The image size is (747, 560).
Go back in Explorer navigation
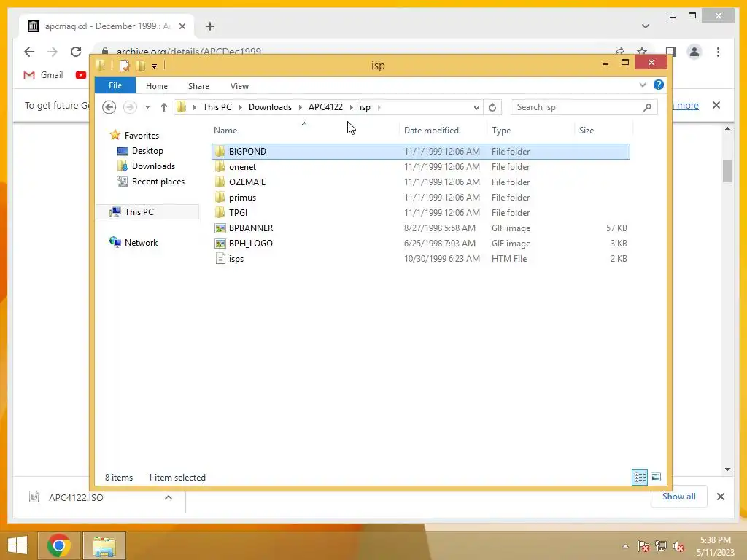coord(109,107)
